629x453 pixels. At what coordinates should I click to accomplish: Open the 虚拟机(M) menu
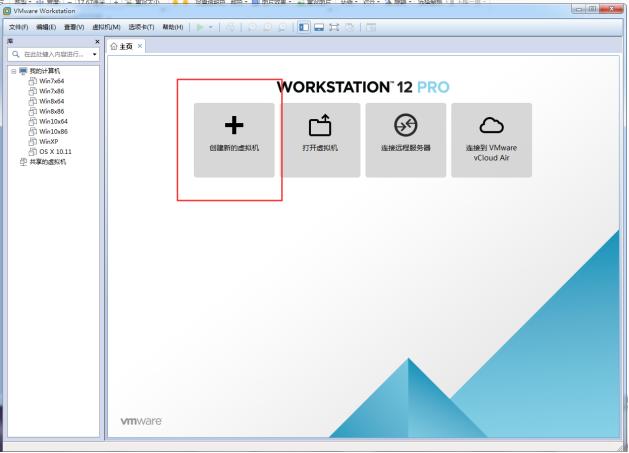[106, 27]
